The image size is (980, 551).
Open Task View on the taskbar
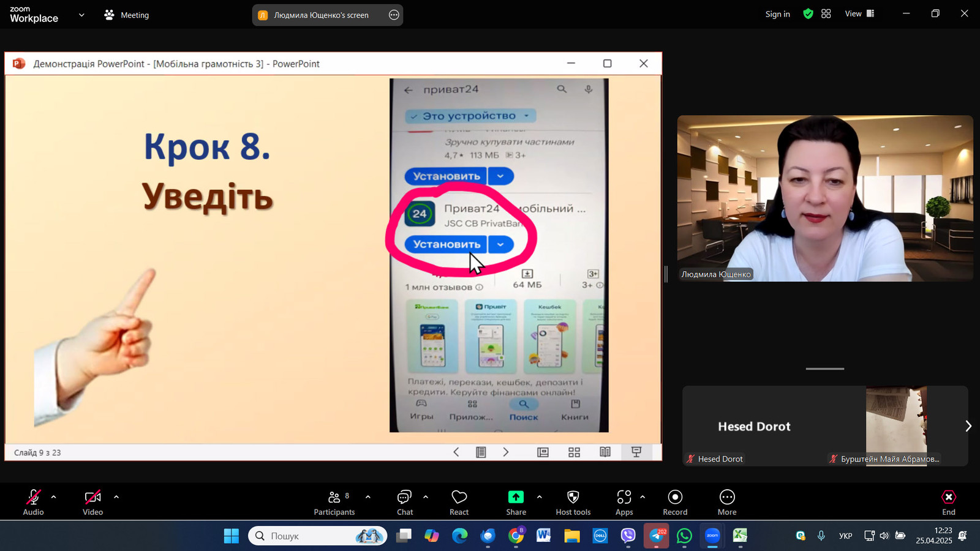[x=404, y=536]
